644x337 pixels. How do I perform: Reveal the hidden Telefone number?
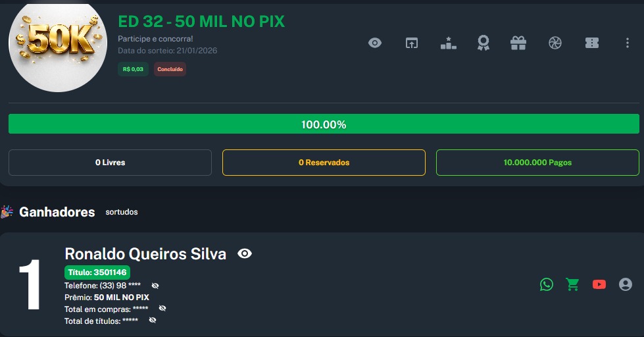[x=155, y=286]
